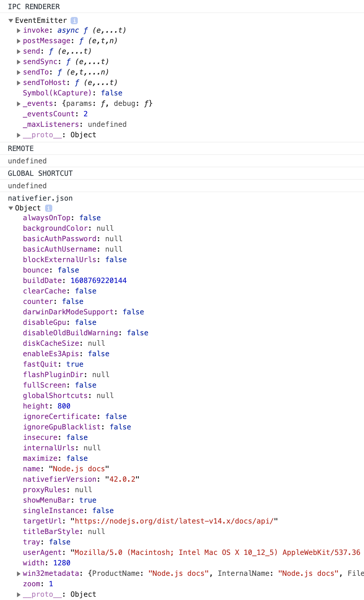Expand __proto__ under EventEmitter
The height and width of the screenshot is (600, 364).
point(19,135)
